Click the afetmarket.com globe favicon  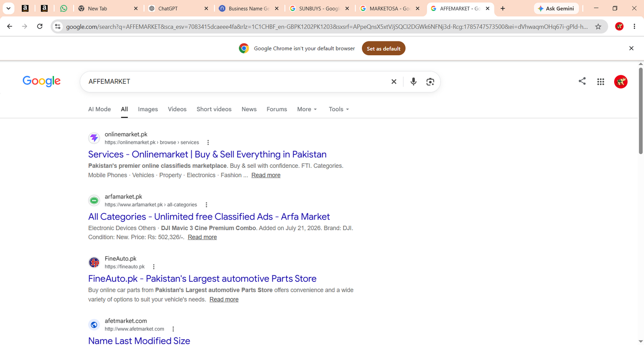[94, 325]
